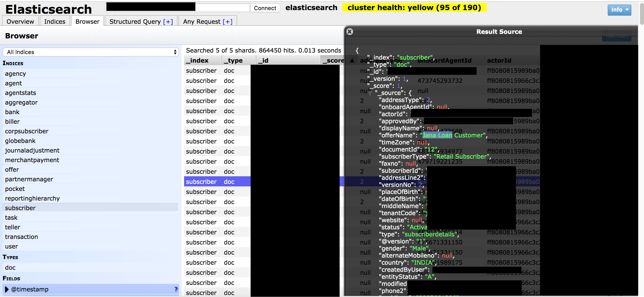Switch to the Indices tab
This screenshot has height=297, width=644.
tap(55, 21)
